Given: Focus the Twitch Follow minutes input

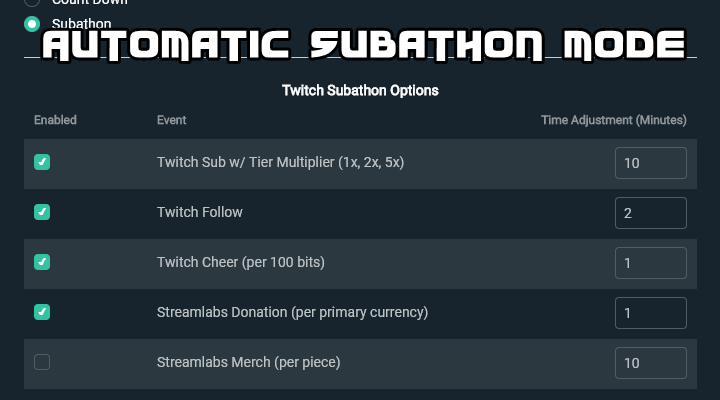Looking at the screenshot, I should coord(651,213).
